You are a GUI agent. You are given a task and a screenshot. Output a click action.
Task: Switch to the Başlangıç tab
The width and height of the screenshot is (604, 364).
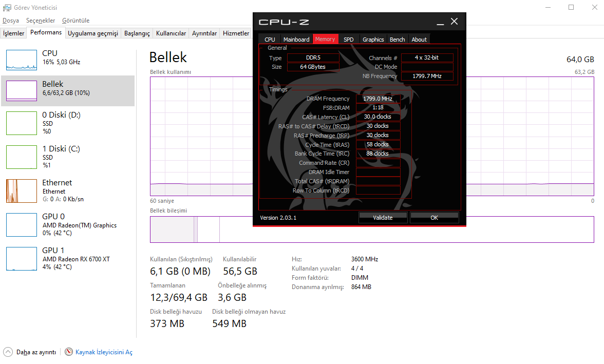137,33
